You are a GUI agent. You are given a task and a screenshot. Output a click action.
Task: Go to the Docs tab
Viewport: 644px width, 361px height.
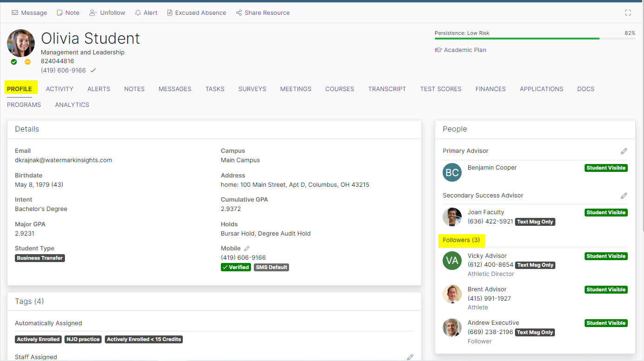(x=586, y=89)
